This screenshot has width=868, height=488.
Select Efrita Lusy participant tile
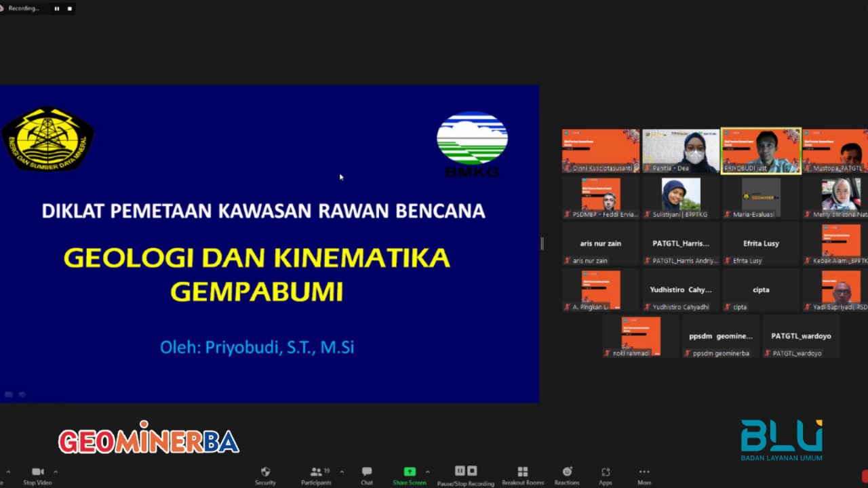pyautogui.click(x=761, y=243)
